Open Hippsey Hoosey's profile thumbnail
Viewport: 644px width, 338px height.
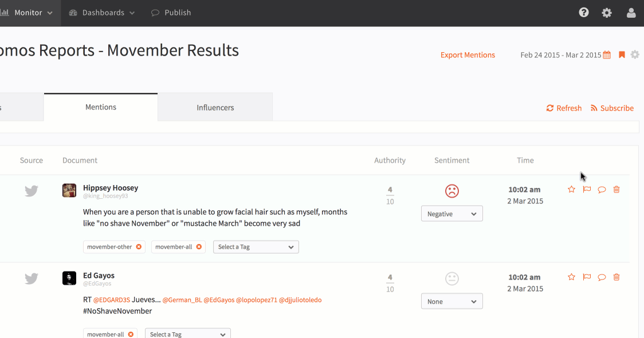click(69, 191)
